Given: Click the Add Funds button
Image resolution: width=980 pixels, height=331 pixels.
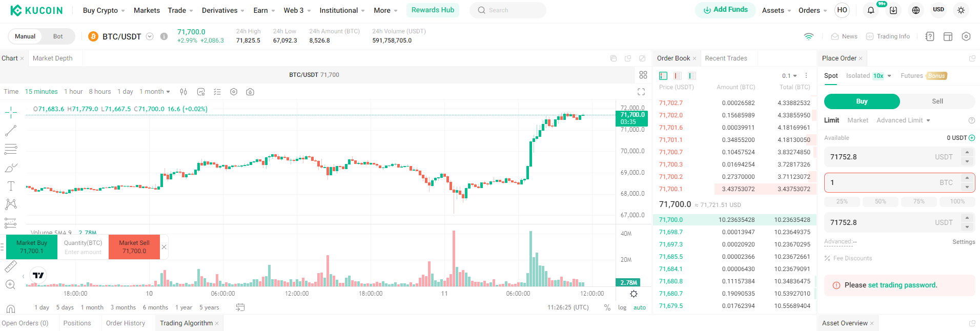Looking at the screenshot, I should [725, 10].
